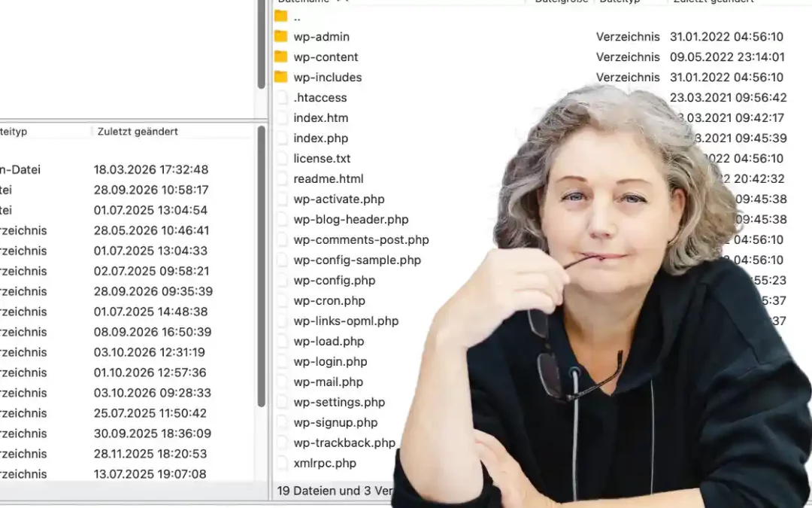
Task: Select the .htaccess file
Action: (x=320, y=97)
